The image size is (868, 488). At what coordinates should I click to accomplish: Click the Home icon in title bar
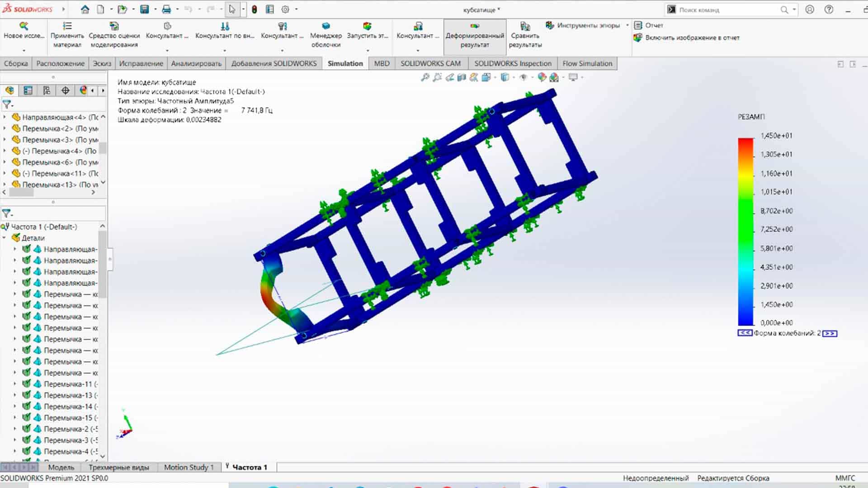pyautogui.click(x=85, y=9)
